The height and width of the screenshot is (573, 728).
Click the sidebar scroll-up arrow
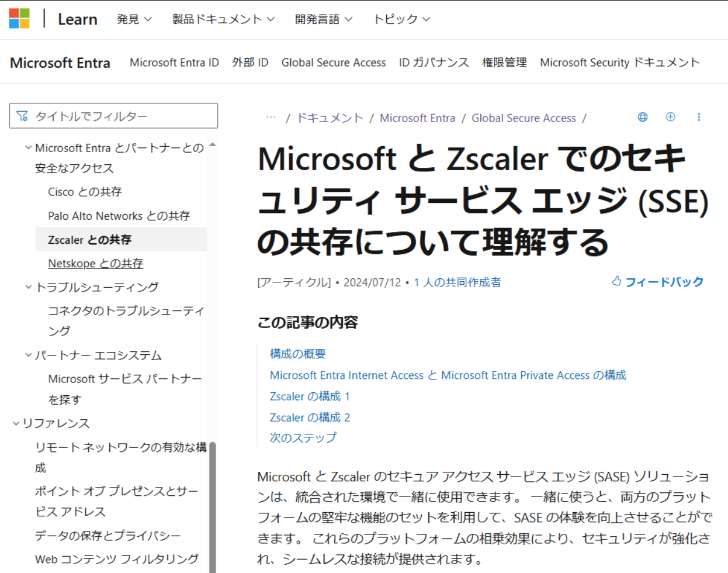(x=213, y=144)
